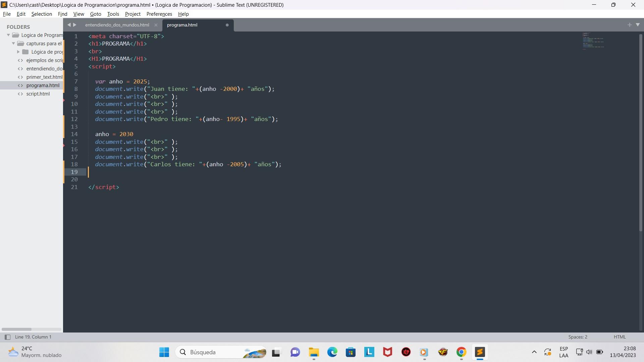This screenshot has height=362, width=644.
Task: Open the Selection menu
Action: click(42, 14)
